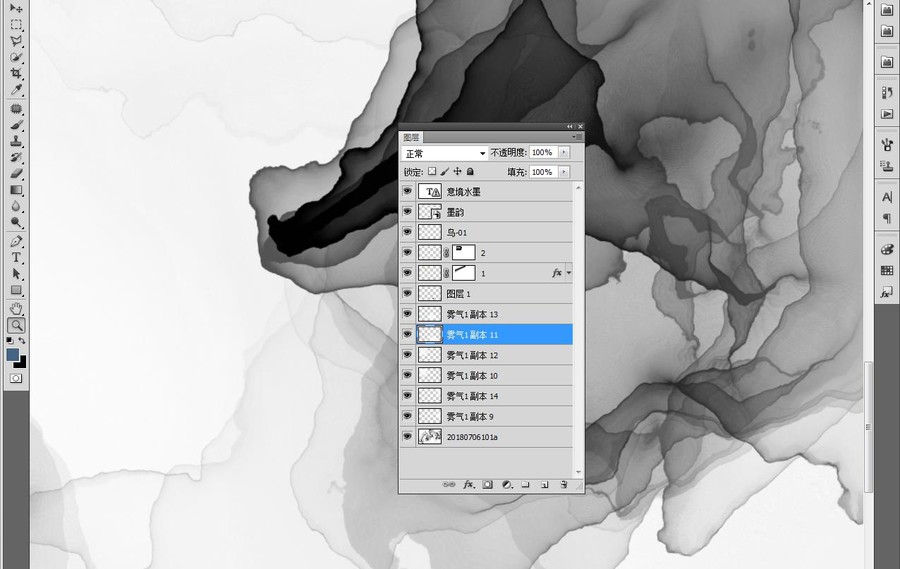Hide the 鸟-01 layer
900x569 pixels.
point(407,232)
